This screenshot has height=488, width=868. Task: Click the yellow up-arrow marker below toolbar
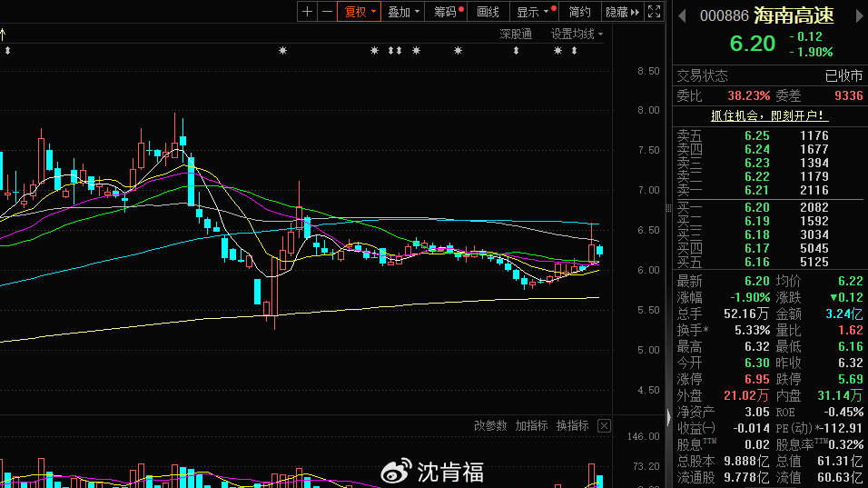pyautogui.click(x=3, y=35)
